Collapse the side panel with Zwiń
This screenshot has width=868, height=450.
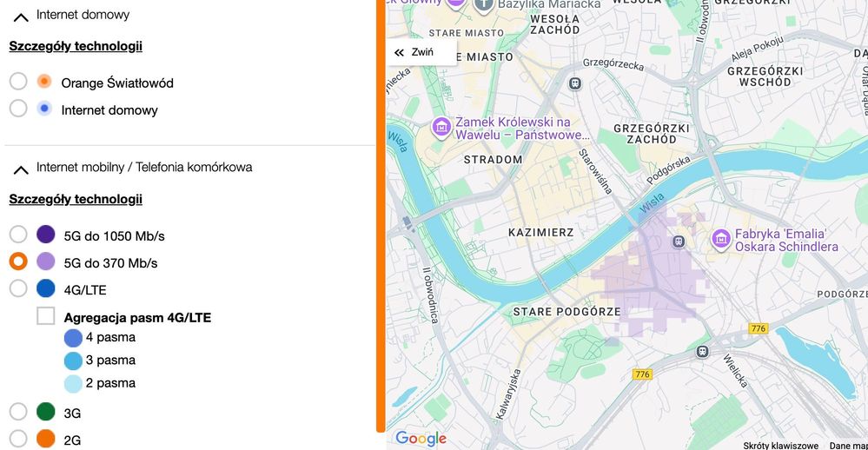(x=421, y=52)
